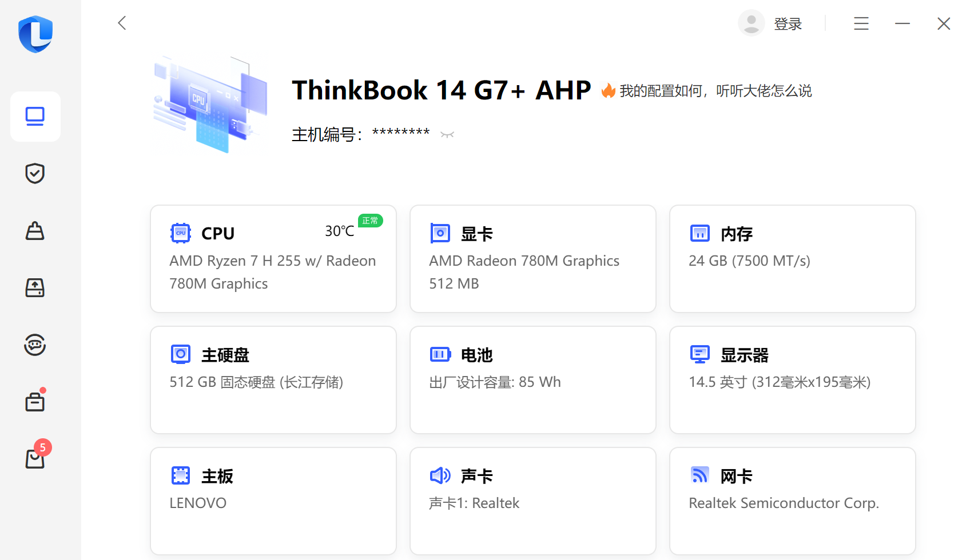Open the driver update sidebar icon
The width and height of the screenshot is (970, 560).
[x=35, y=288]
